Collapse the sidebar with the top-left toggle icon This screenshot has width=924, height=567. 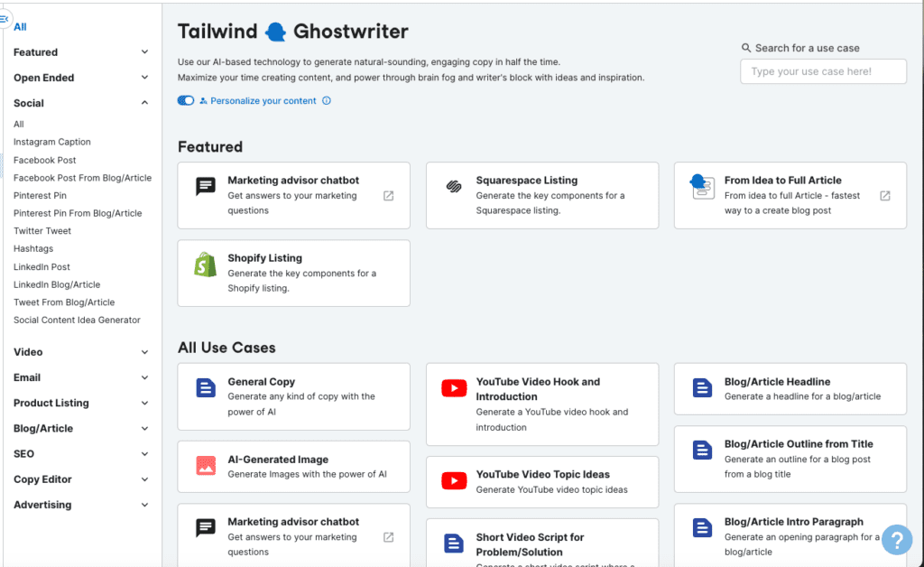(x=5, y=20)
